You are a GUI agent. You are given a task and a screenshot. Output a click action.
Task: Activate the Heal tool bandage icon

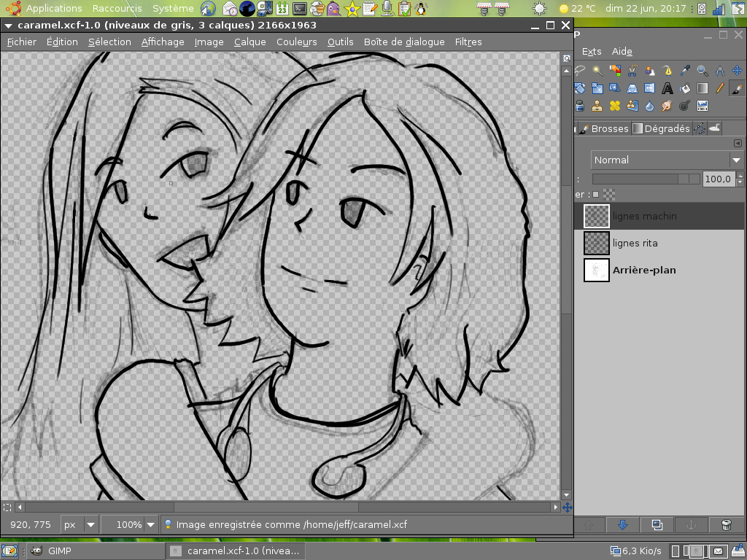pyautogui.click(x=615, y=106)
